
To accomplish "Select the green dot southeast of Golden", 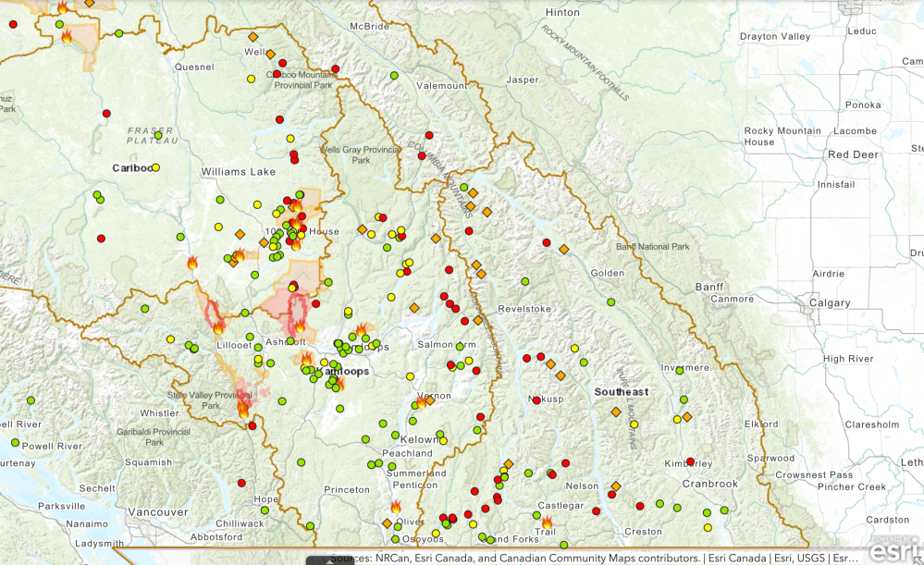I will point(610,302).
